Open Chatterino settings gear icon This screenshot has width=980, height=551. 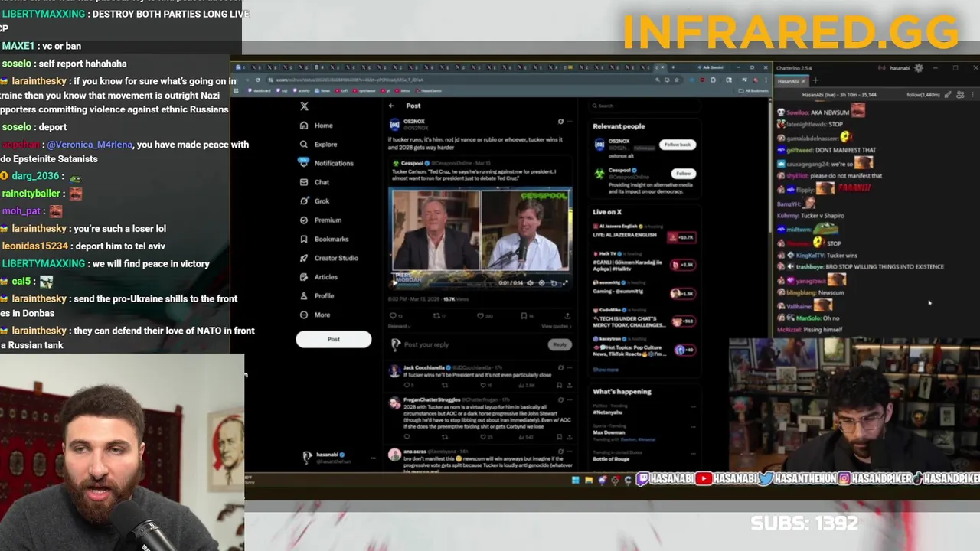click(919, 68)
